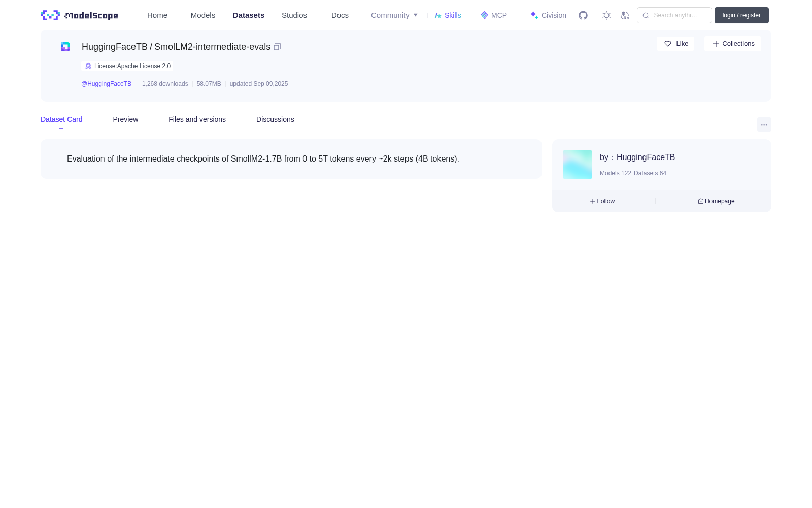The height and width of the screenshot is (508, 812).
Task: Click the Follow plus icon
Action: click(x=593, y=201)
